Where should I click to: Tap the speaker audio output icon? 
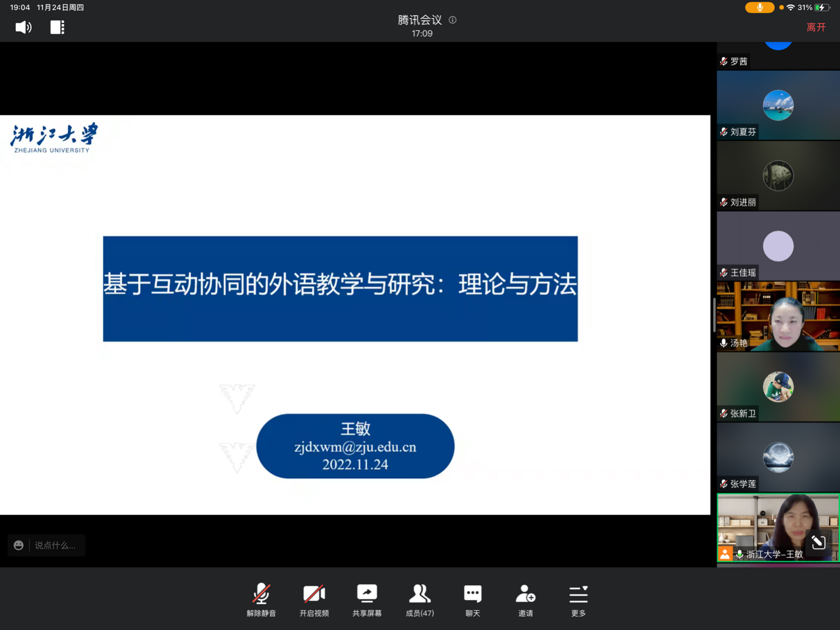[x=23, y=27]
